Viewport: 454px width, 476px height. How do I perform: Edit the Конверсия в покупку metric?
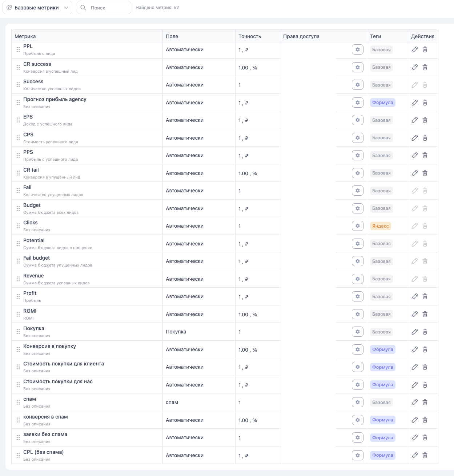pyautogui.click(x=414, y=349)
